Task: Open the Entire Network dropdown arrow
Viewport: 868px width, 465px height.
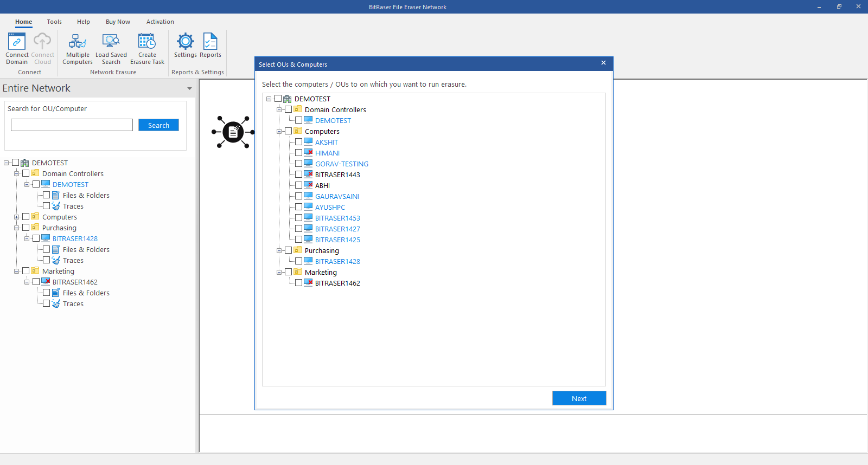Action: tap(189, 88)
